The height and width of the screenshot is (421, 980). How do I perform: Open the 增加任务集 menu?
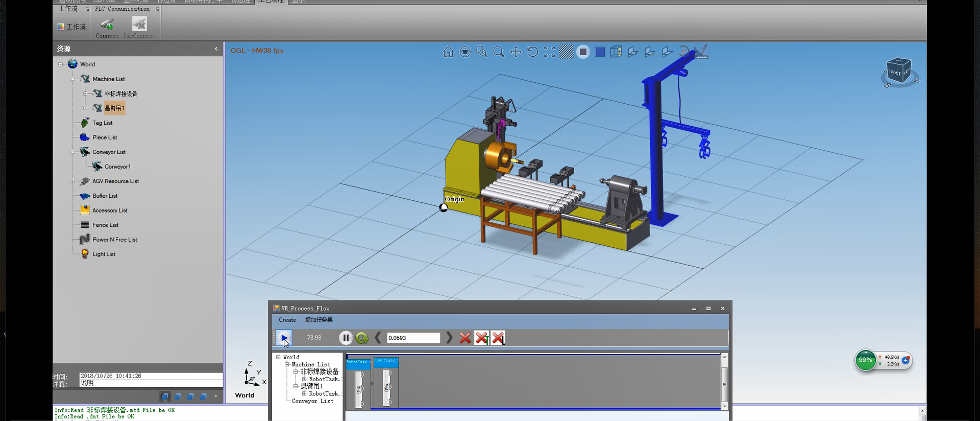[x=319, y=320]
